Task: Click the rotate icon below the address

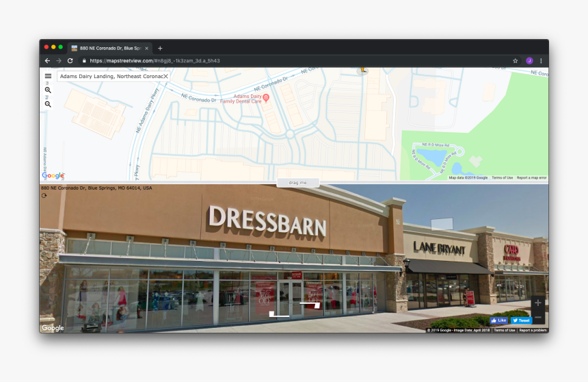Action: tap(44, 195)
